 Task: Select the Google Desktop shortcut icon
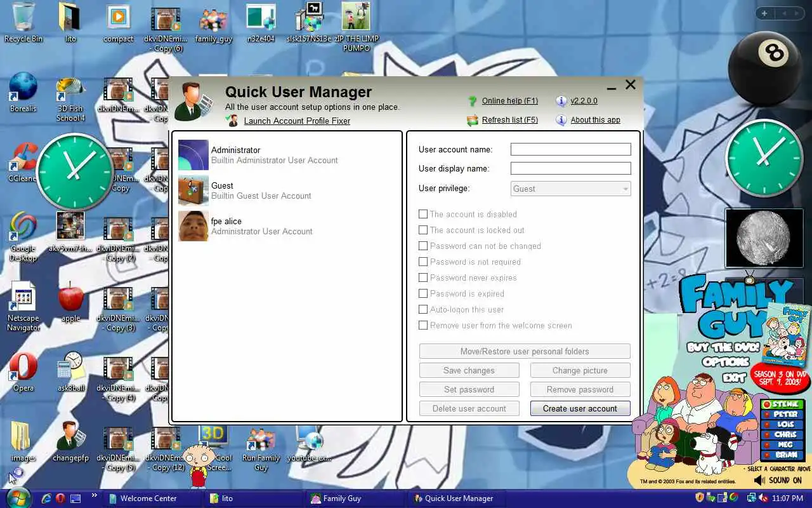[23, 227]
